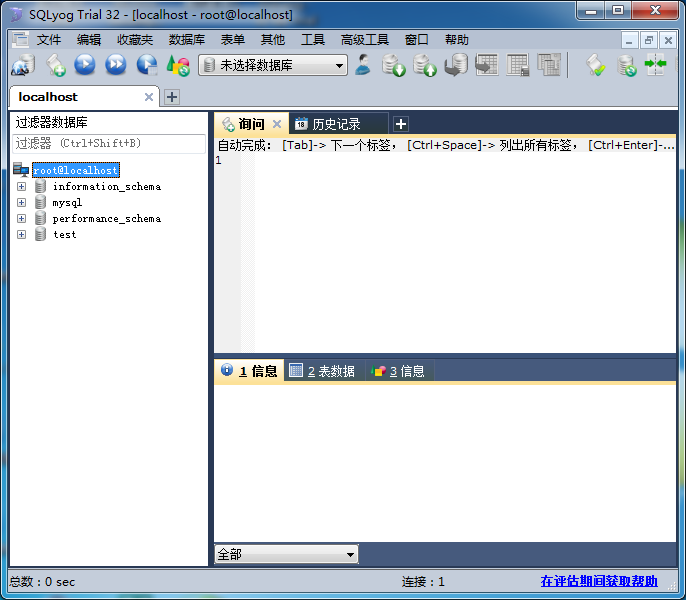Open the 全部 filter dropdown
Viewport: 686px width, 600px height.
coord(286,554)
